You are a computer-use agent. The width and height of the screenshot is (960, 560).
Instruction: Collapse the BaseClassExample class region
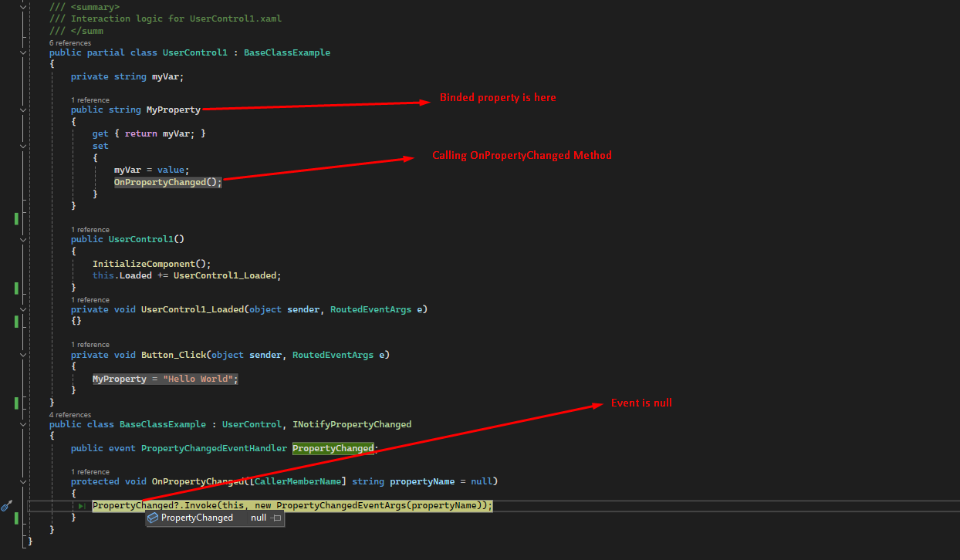point(23,423)
